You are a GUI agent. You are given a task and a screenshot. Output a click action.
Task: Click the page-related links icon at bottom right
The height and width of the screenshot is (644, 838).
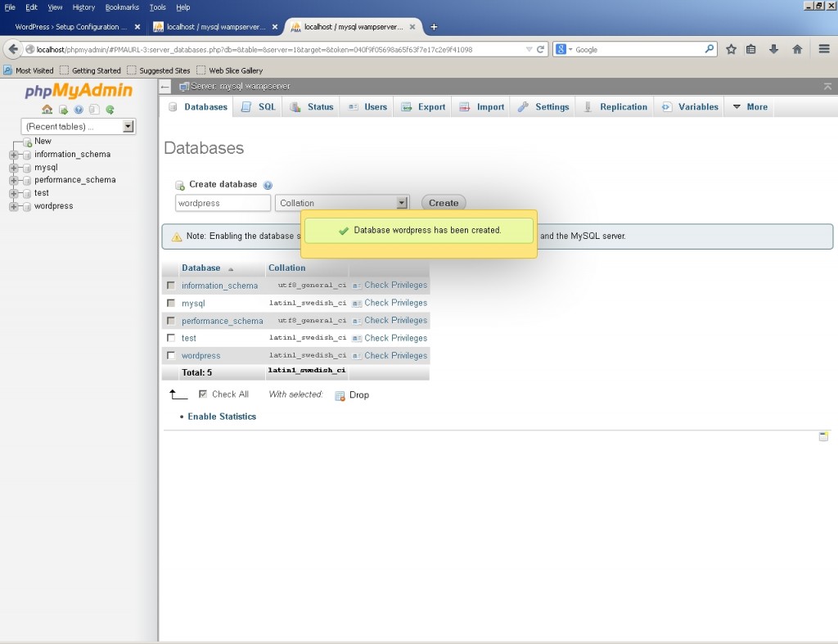coord(823,436)
